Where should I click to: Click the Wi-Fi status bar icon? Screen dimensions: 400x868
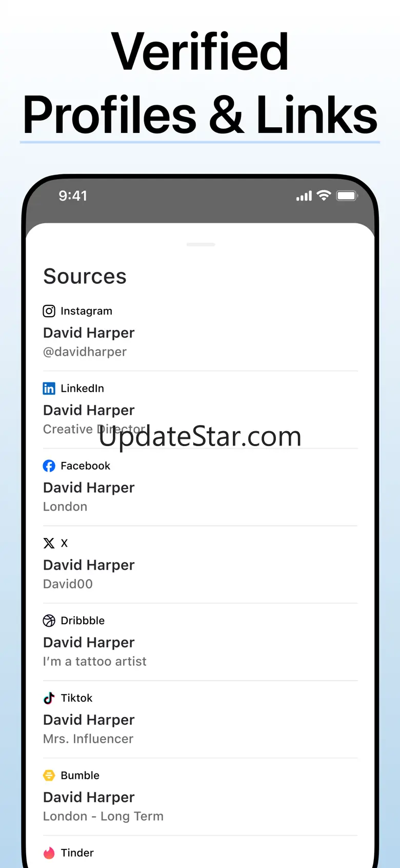click(x=324, y=196)
